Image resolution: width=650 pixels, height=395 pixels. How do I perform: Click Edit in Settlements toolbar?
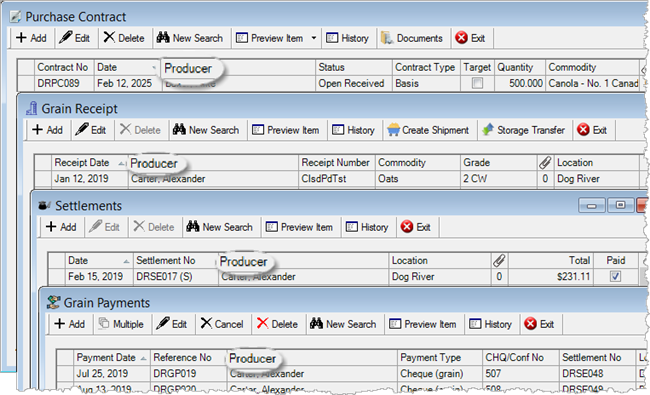pyautogui.click(x=104, y=227)
